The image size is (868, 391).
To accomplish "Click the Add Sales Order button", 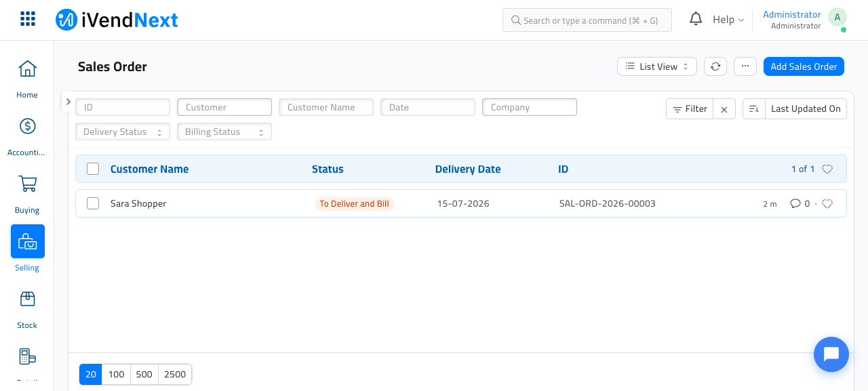I will coord(804,66).
